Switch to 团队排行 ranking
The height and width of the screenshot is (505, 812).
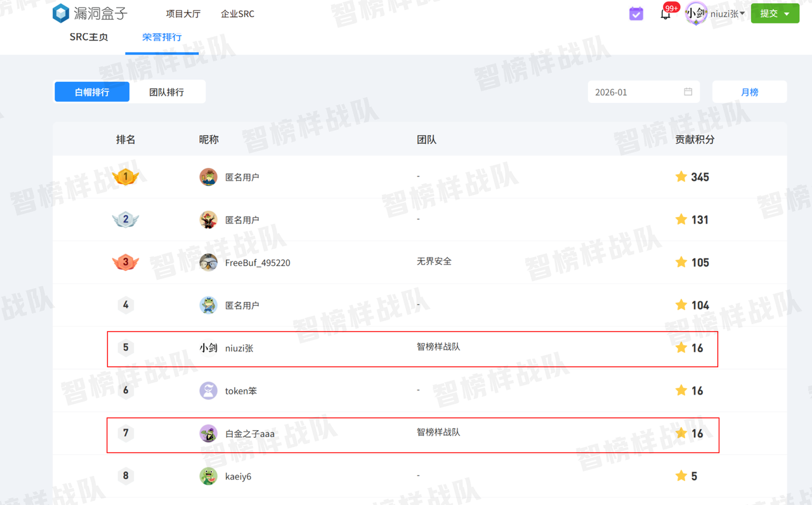click(x=167, y=92)
